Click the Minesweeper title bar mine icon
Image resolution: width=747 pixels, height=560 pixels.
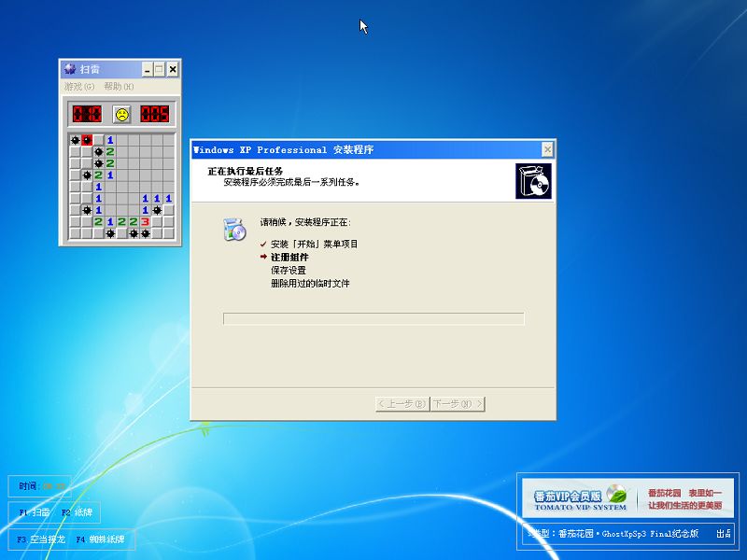pos(70,69)
